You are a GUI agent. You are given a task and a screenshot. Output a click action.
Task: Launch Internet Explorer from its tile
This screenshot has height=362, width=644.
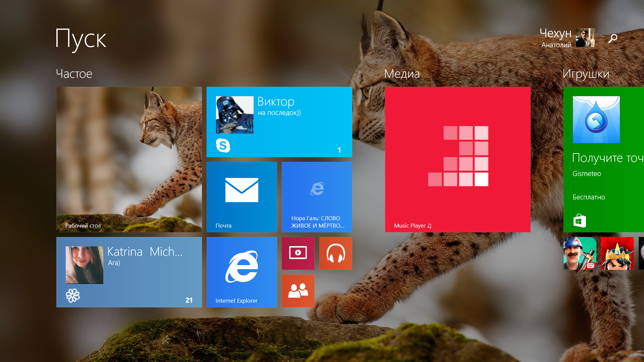(x=242, y=272)
